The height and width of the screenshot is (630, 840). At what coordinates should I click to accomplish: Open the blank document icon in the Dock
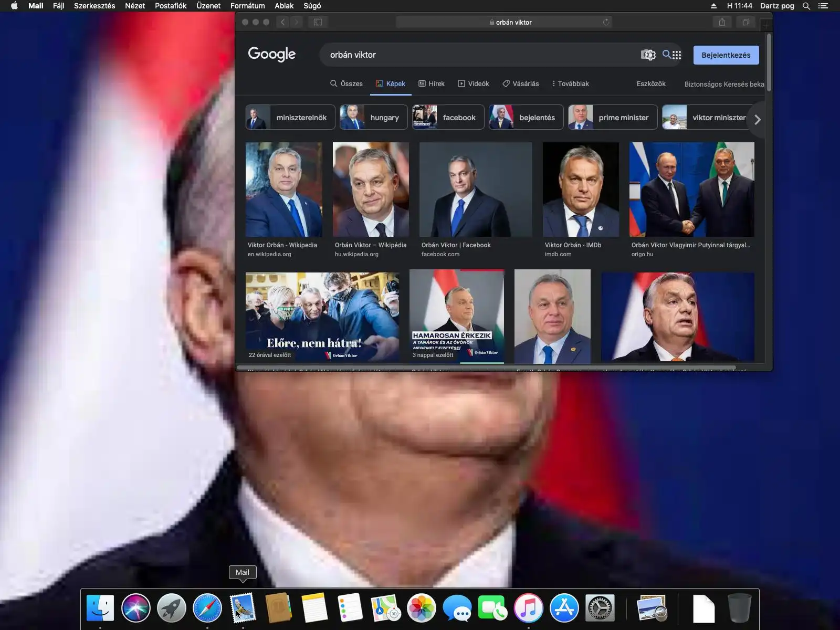pos(703,608)
